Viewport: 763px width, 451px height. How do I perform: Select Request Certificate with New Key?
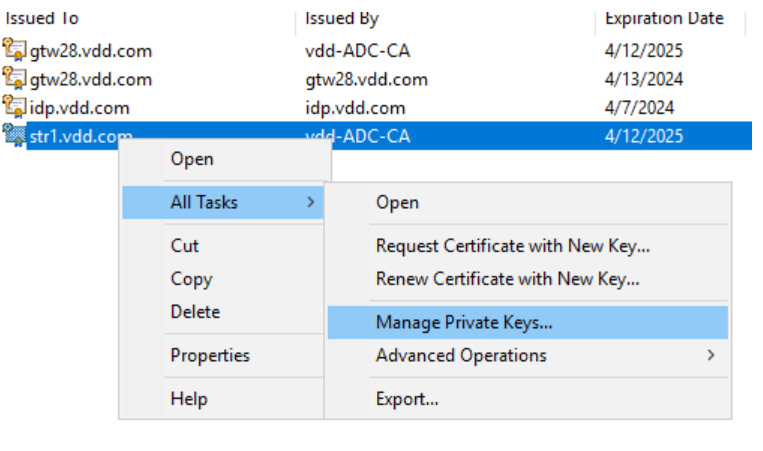point(513,246)
